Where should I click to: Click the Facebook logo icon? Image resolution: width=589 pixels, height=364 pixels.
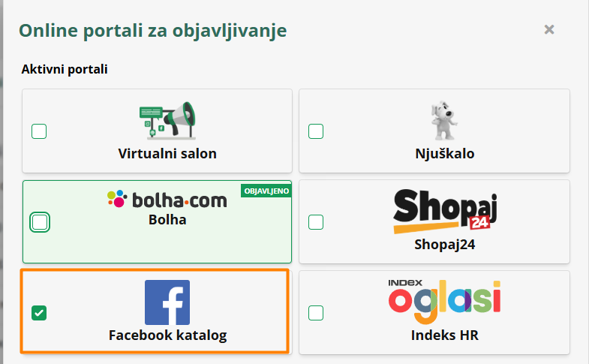(x=167, y=302)
